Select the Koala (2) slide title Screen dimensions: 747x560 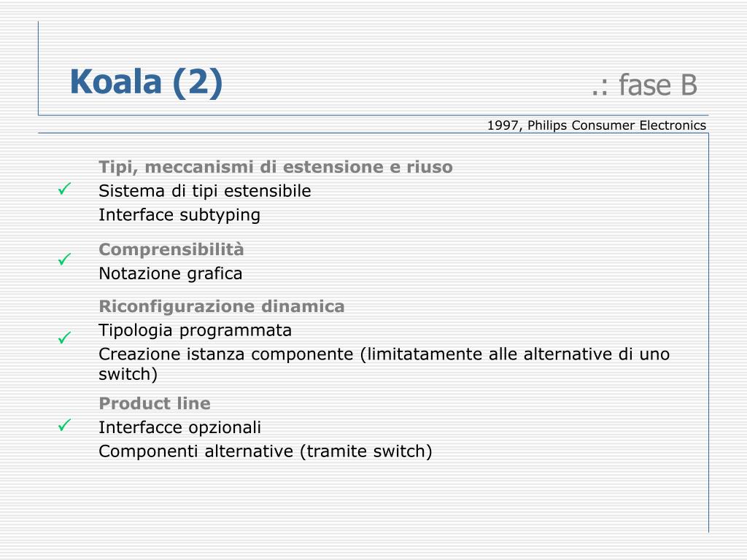[146, 82]
